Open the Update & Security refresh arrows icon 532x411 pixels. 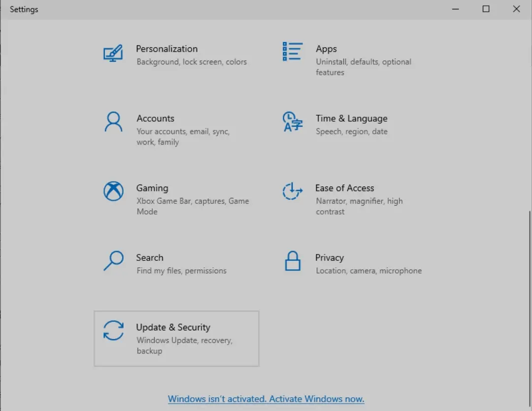click(113, 330)
